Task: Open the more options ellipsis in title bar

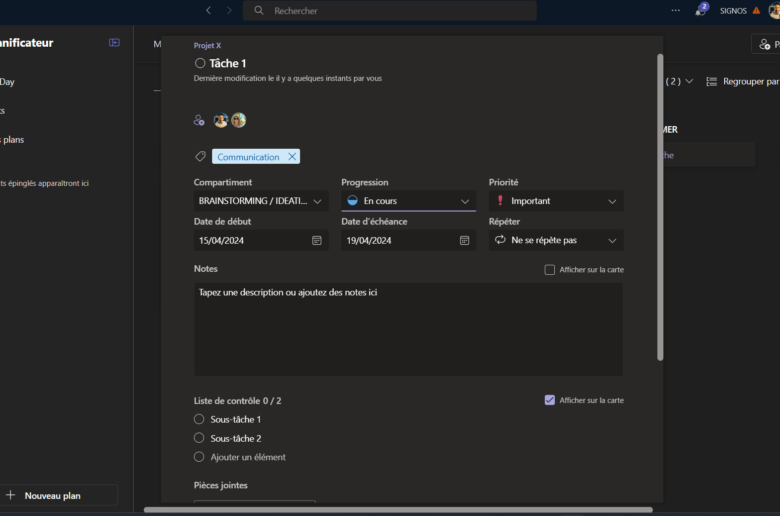Action: tap(675, 11)
